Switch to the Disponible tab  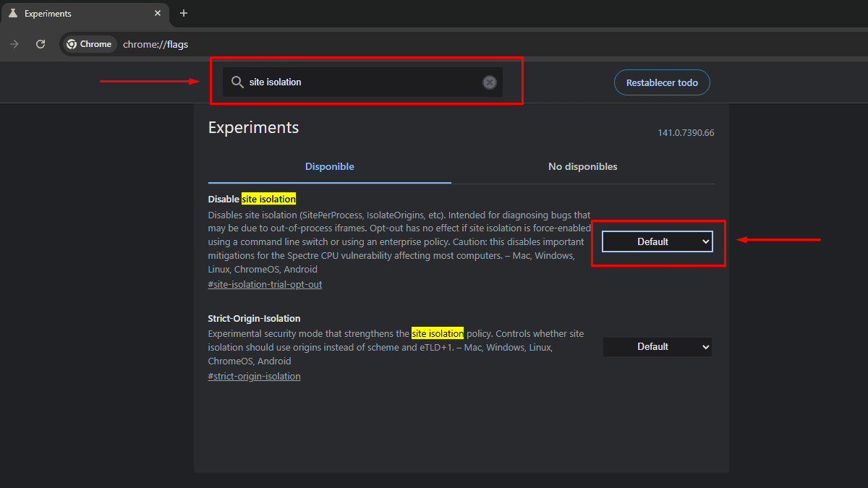pyautogui.click(x=329, y=167)
